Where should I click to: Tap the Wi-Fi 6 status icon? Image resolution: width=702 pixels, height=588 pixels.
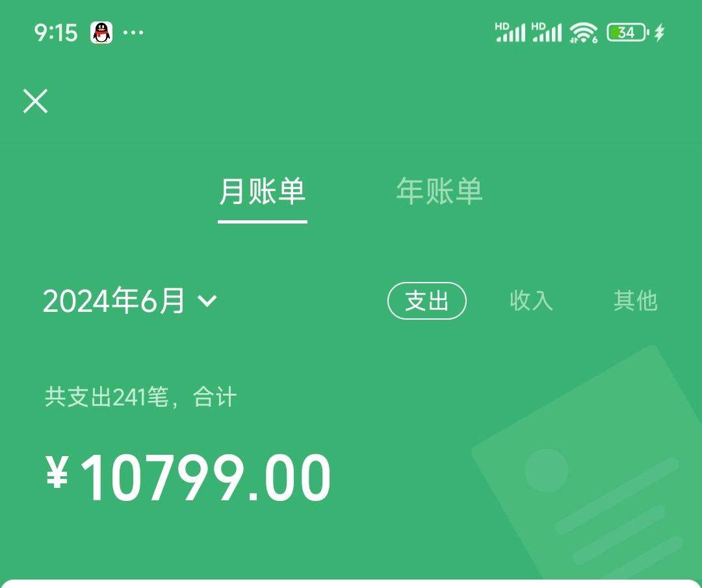point(583,32)
